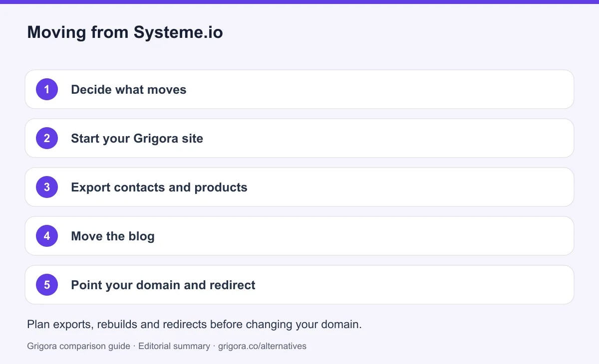Click the "Editorial summary" footer text

pyautogui.click(x=174, y=346)
